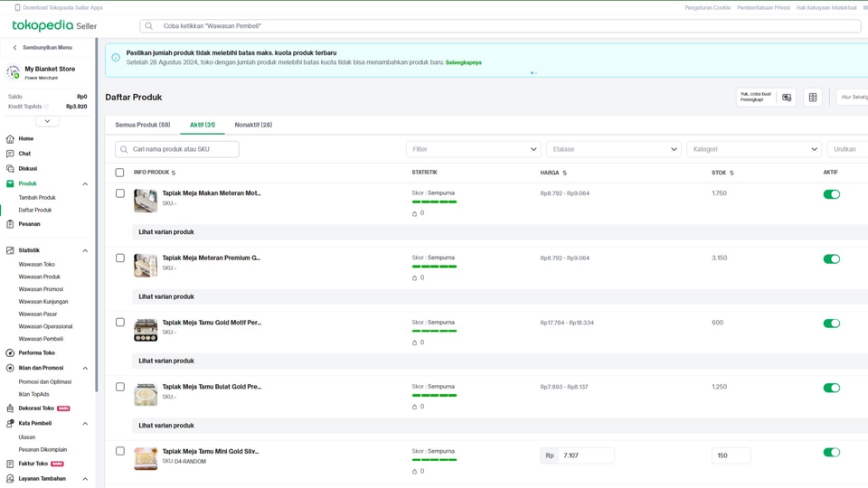Deactivate Taplak Meja Makan Meteran toggle

(x=832, y=194)
